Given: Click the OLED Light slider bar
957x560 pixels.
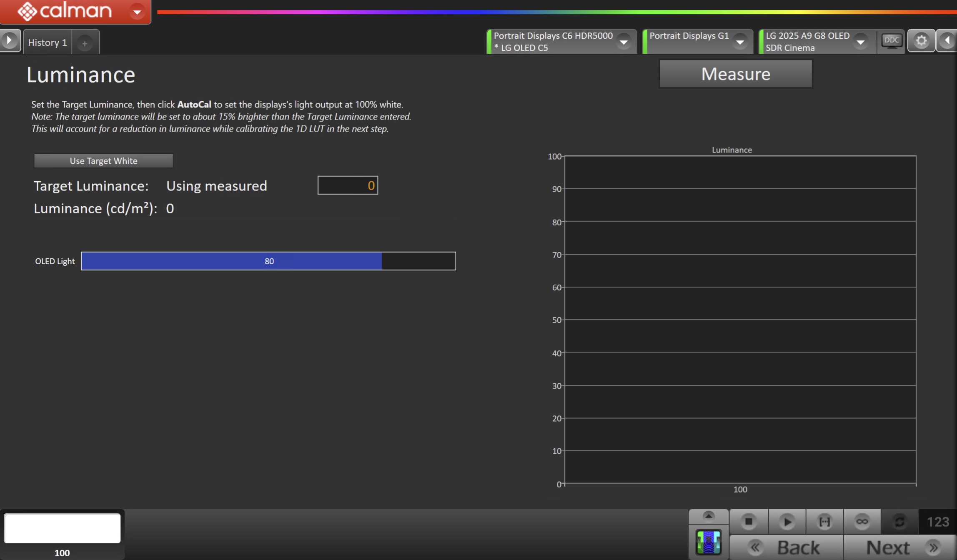Looking at the screenshot, I should [268, 261].
